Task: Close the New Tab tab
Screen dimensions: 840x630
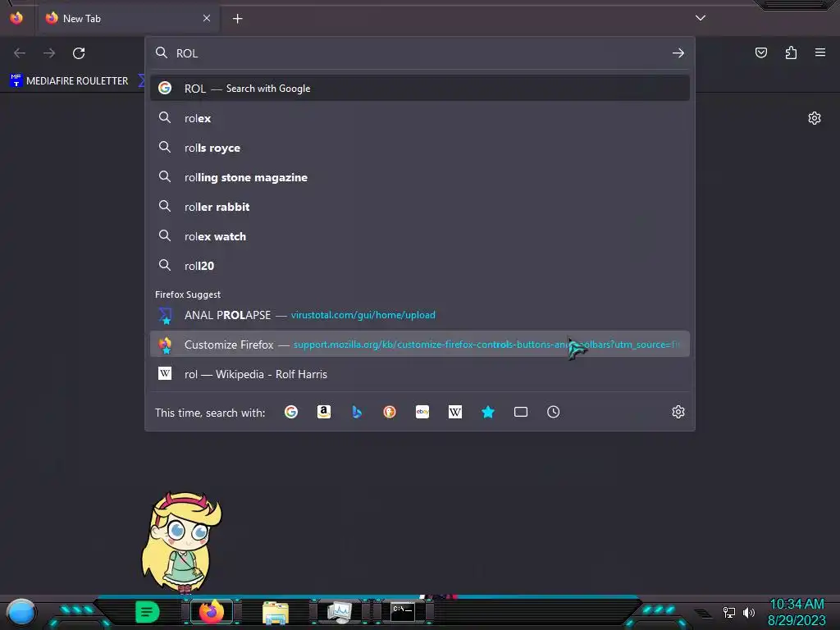Action: tap(207, 18)
